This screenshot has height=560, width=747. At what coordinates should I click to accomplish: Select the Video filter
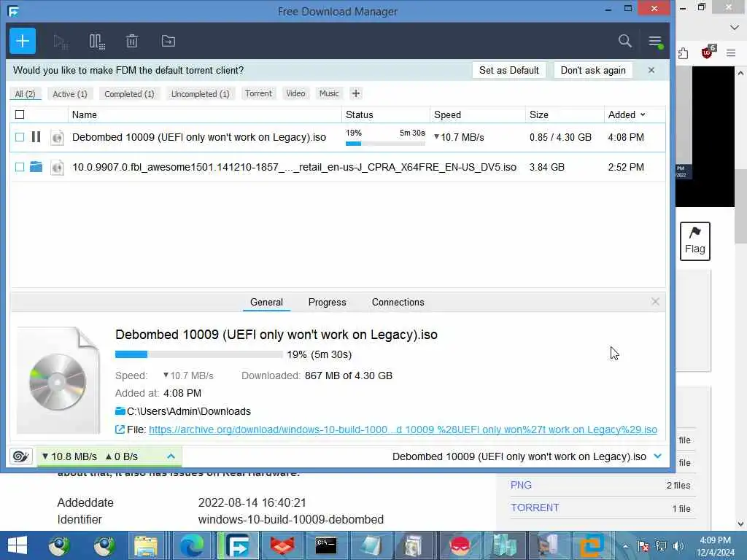tap(295, 93)
